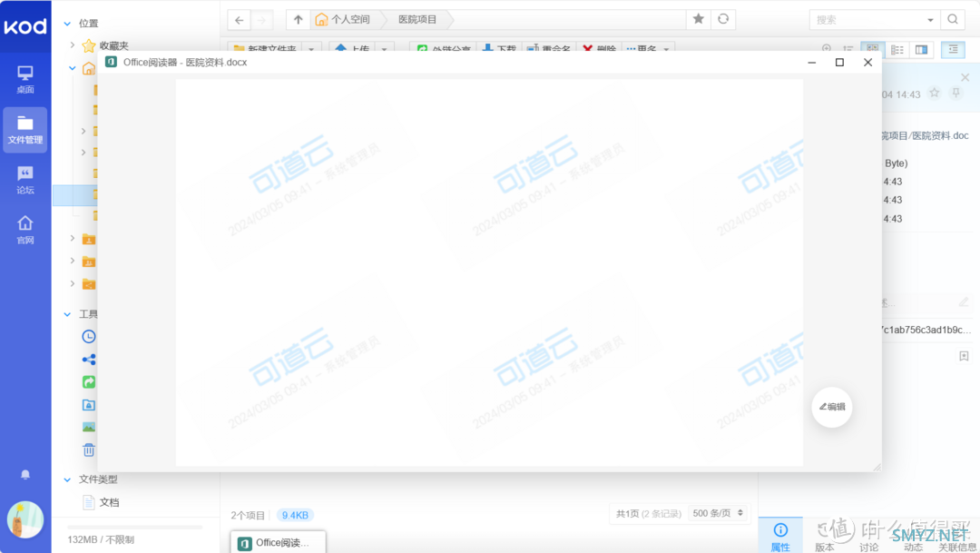Switch to list view
This screenshot has width=980, height=553.
pos(897,49)
